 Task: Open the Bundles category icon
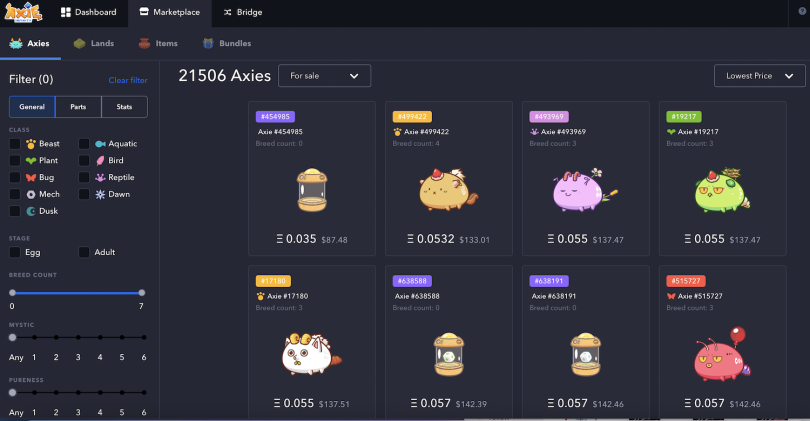point(209,44)
